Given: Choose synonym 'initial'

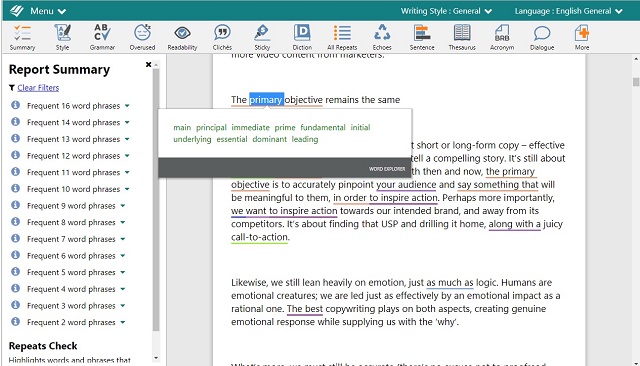Looking at the screenshot, I should coord(360,127).
